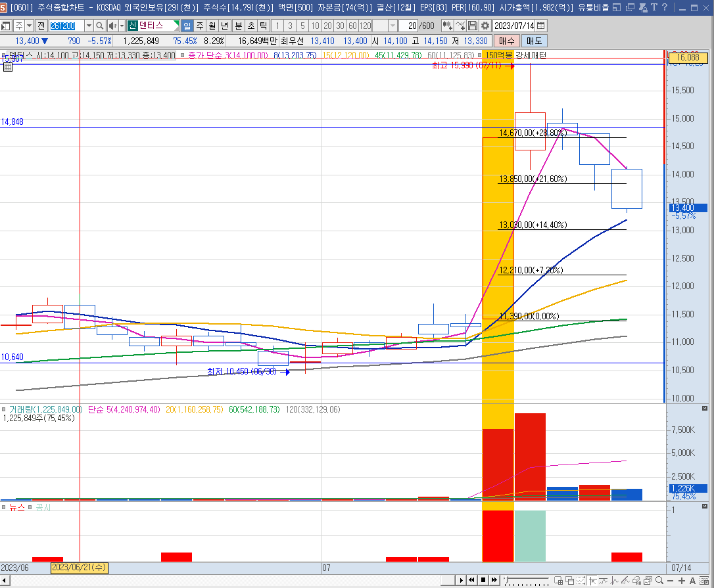Screen dimensions: 714x588
Task: Click the 뉴스 news indicator label
Action: pos(17,507)
